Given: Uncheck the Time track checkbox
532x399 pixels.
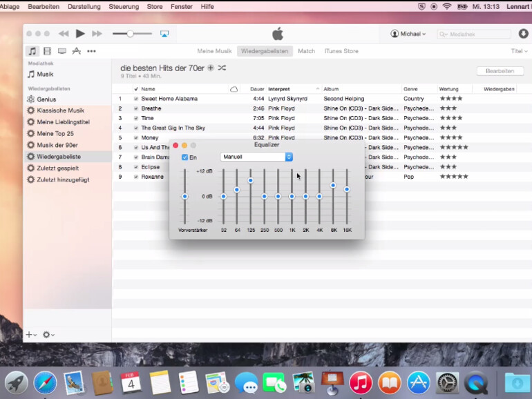Looking at the screenshot, I should [136, 118].
